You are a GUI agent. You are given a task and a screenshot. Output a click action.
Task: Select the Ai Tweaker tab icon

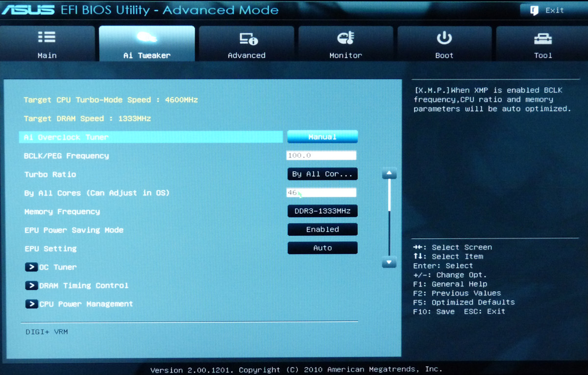click(x=147, y=38)
